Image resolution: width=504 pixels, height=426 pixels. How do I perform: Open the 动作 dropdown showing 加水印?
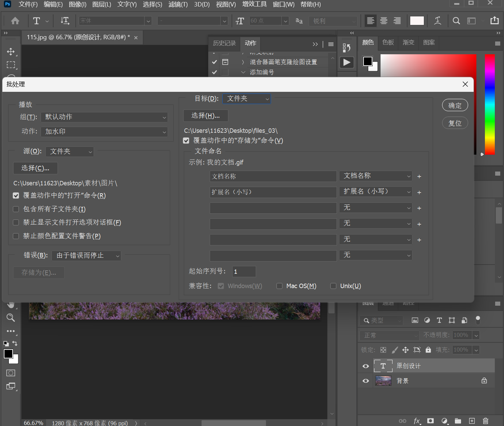point(104,132)
